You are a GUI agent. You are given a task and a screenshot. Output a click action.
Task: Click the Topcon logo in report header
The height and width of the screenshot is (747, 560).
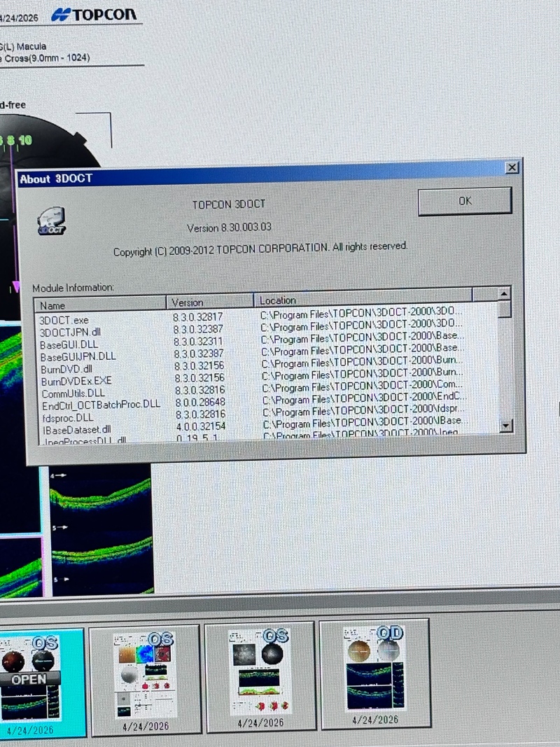tap(94, 15)
